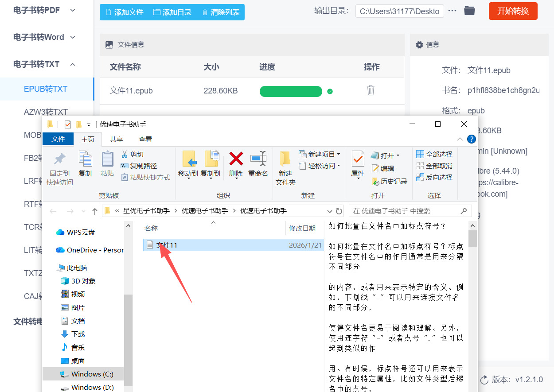Collapse the ribbon with the chevron

[460, 139]
